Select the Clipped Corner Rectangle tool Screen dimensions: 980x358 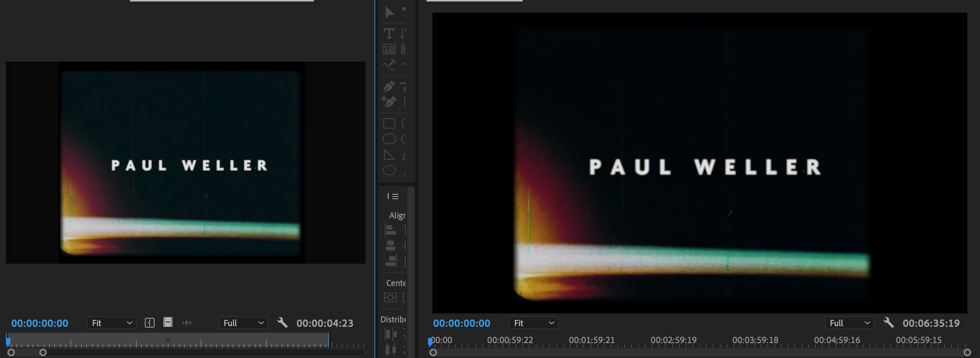pyautogui.click(x=389, y=139)
